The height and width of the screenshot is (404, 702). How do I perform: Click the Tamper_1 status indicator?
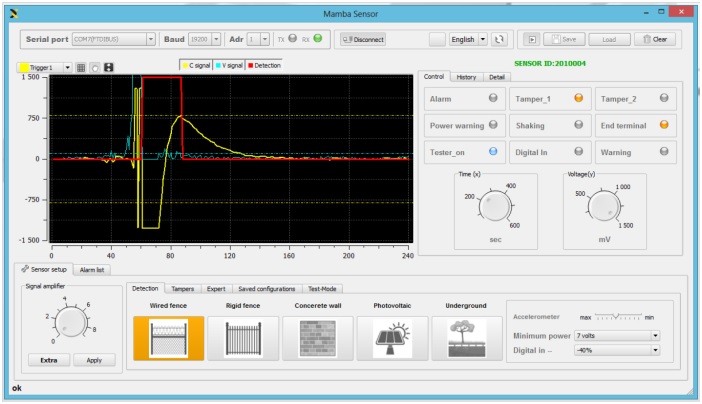[x=578, y=98]
